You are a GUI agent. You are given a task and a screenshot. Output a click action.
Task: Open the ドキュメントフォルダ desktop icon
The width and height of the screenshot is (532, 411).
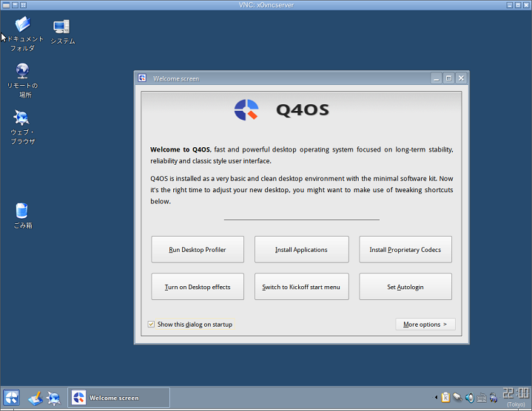pos(23,34)
